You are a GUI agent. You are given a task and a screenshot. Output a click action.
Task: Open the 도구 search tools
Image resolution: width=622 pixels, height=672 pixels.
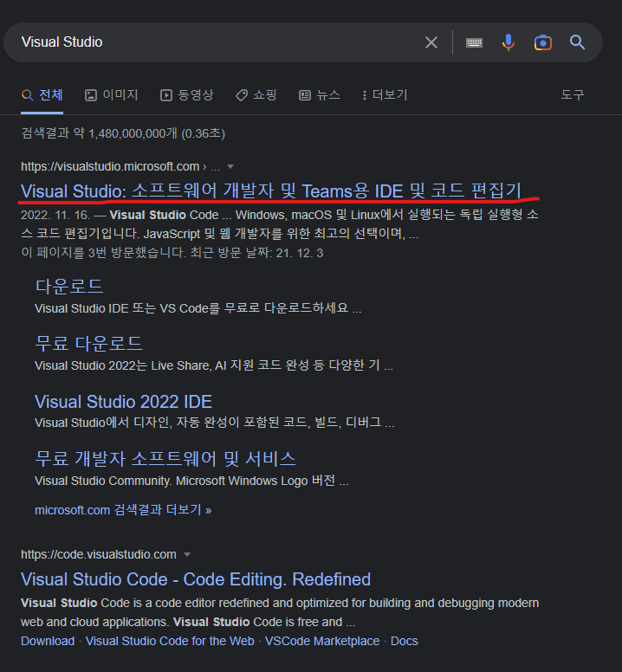[573, 94]
